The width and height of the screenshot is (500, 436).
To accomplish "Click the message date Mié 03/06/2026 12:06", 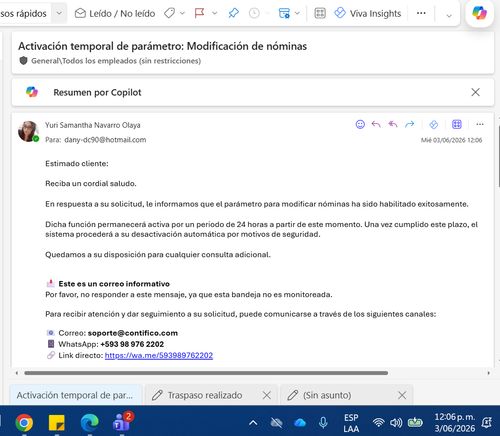I will click(x=451, y=140).
